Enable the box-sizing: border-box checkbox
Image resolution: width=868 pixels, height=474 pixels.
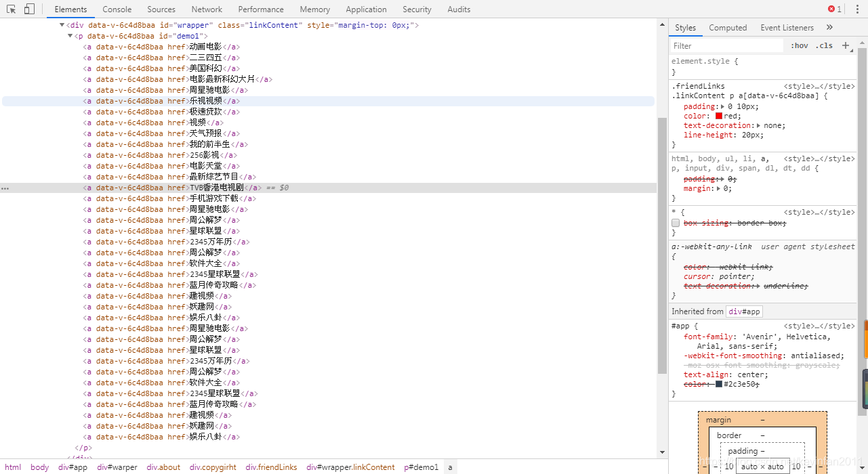(676, 223)
